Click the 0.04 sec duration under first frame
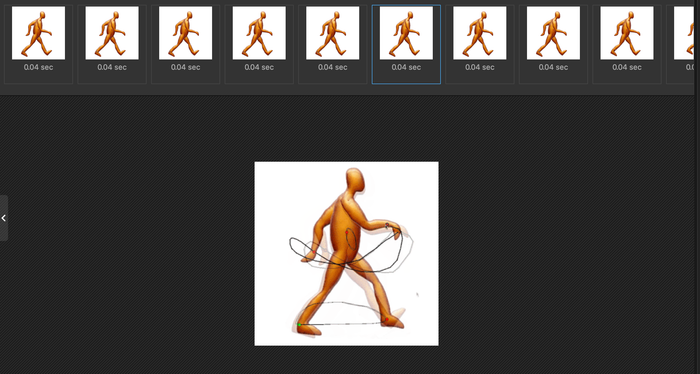Screen dimensions: 700x374 point(38,67)
